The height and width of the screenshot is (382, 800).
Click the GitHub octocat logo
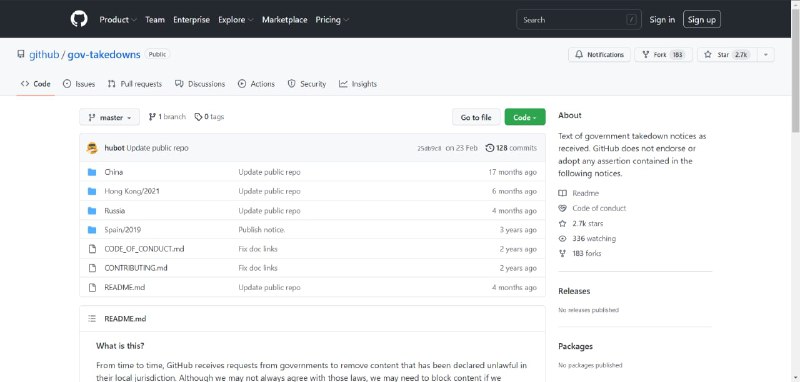(79, 19)
